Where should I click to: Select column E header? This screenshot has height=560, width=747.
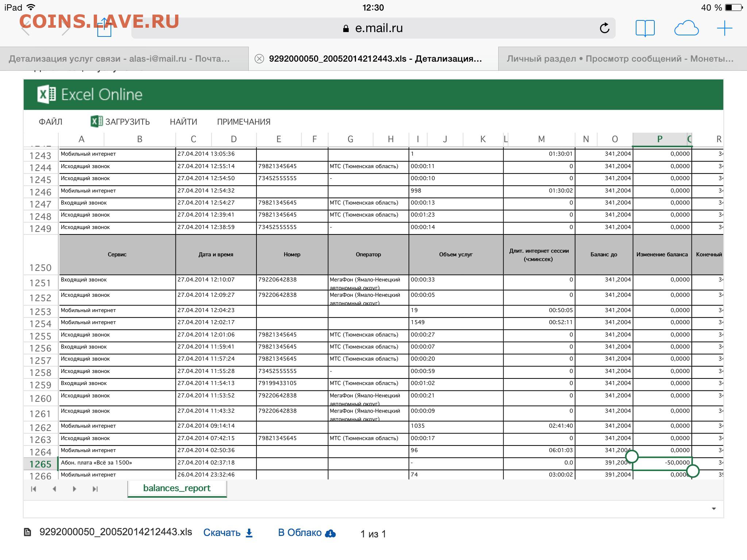279,139
